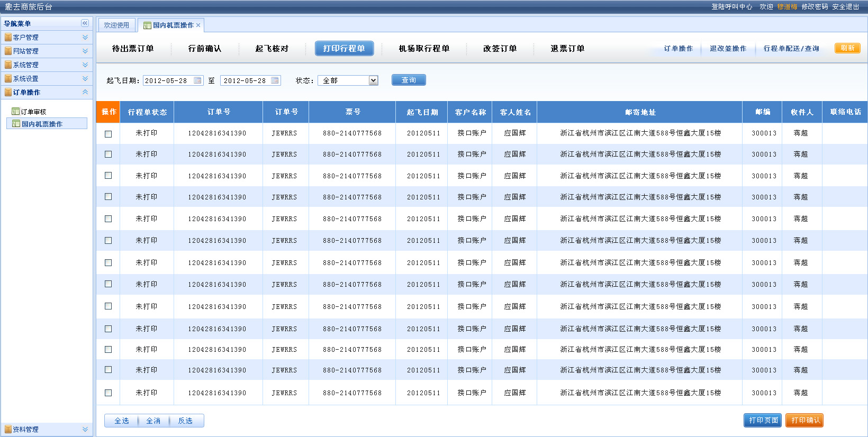Click the orange 刷新 button
Image resolution: width=868 pixels, height=437 pixels.
click(x=847, y=48)
